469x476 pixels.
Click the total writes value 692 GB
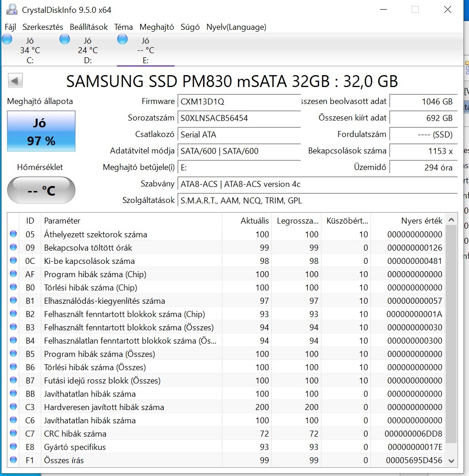pyautogui.click(x=424, y=118)
